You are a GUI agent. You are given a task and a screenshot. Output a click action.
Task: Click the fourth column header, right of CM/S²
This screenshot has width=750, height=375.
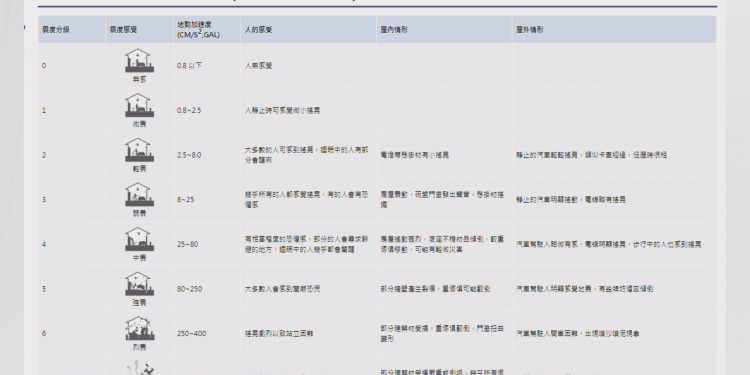click(258, 30)
